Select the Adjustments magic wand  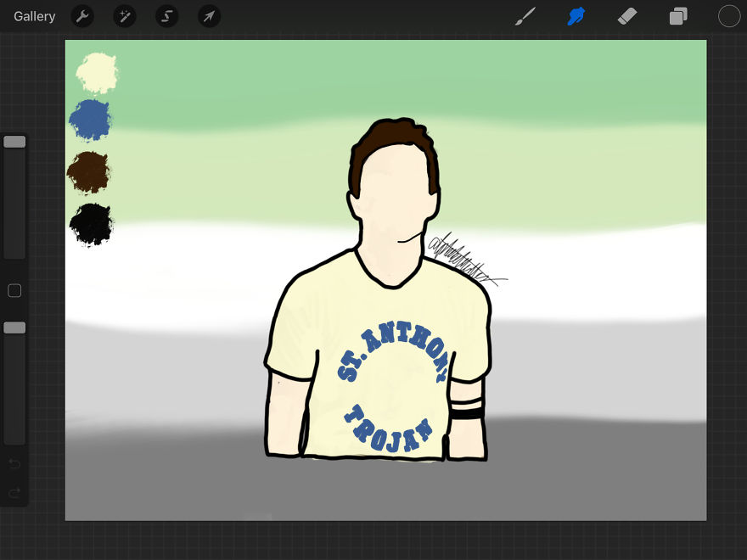coord(125,16)
